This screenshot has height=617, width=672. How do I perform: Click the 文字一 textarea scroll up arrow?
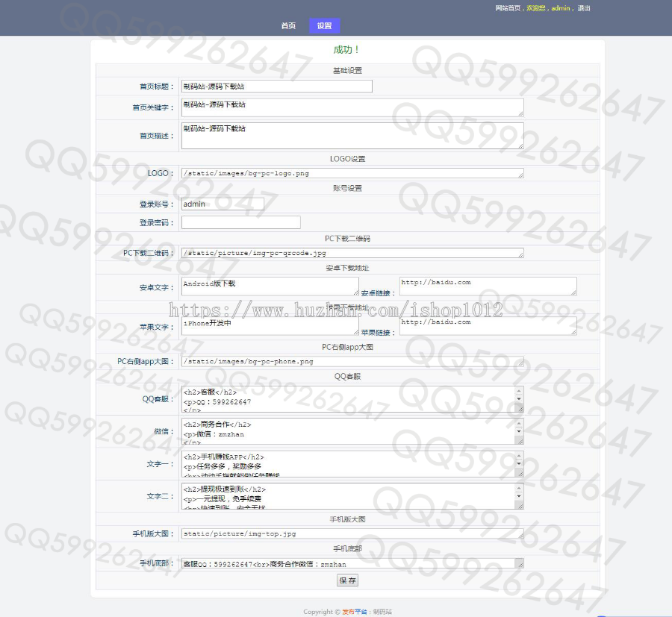[x=519, y=456]
